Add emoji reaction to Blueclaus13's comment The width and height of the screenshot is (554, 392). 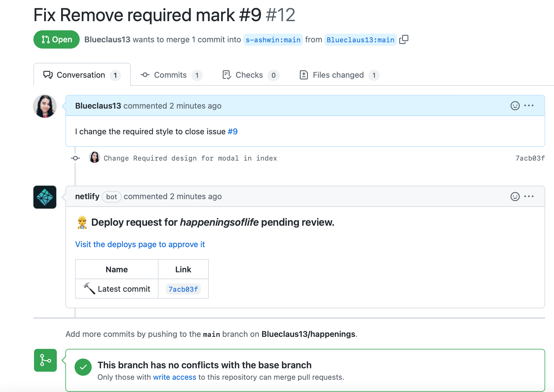pyautogui.click(x=515, y=106)
